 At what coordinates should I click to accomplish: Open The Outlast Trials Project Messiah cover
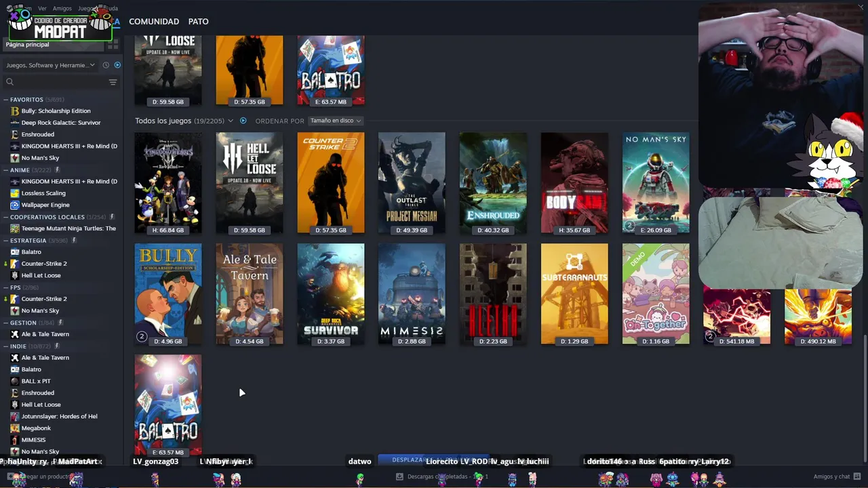pos(412,183)
